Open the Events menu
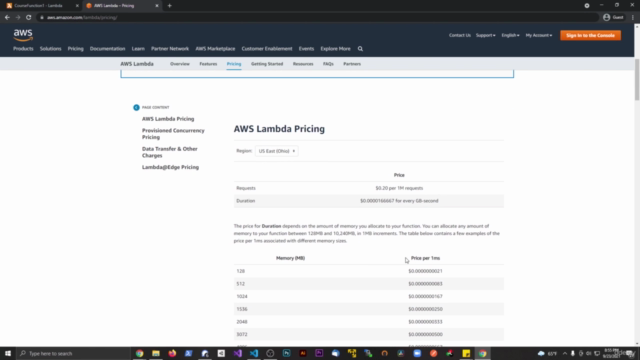Viewport: 640px width, 360px height. 306,49
